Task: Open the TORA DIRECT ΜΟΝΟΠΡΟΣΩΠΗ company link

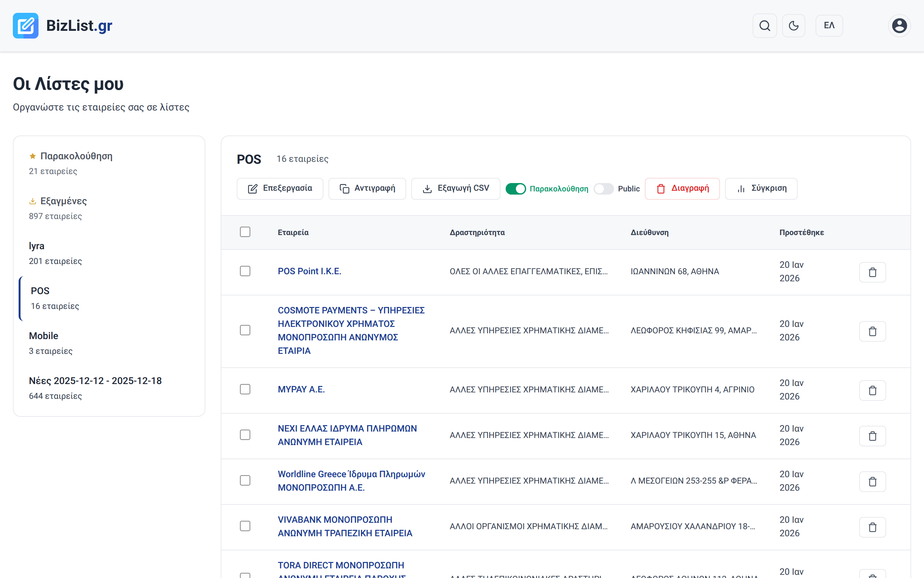Action: 342,570
